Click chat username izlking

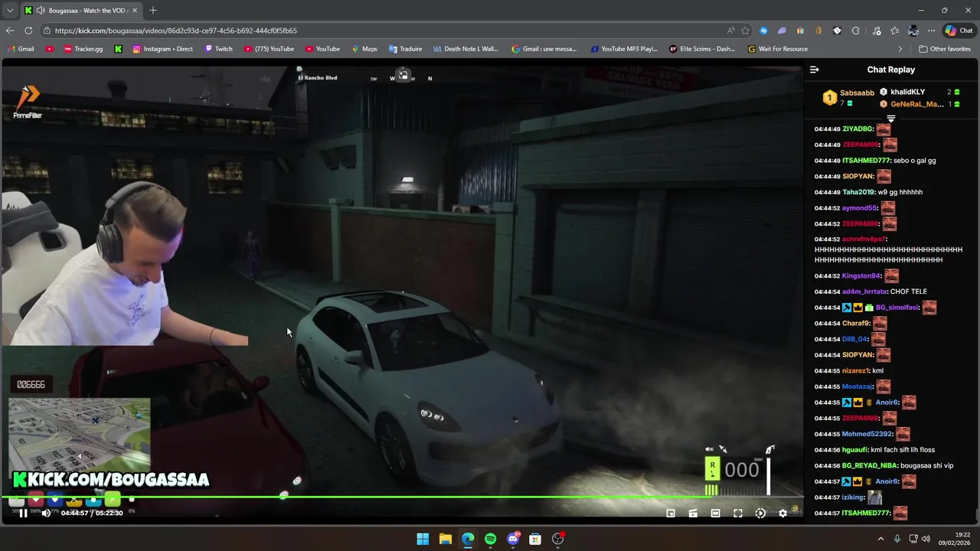pos(853,497)
